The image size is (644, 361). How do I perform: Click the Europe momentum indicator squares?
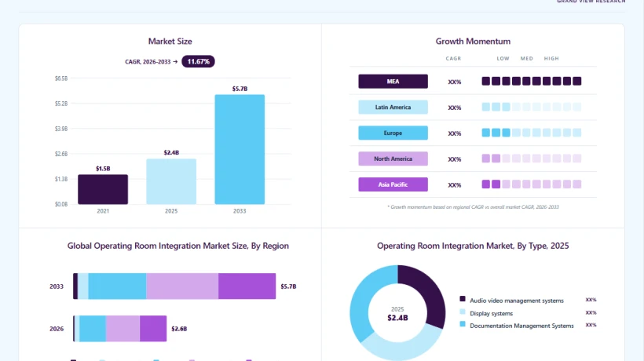coord(532,133)
